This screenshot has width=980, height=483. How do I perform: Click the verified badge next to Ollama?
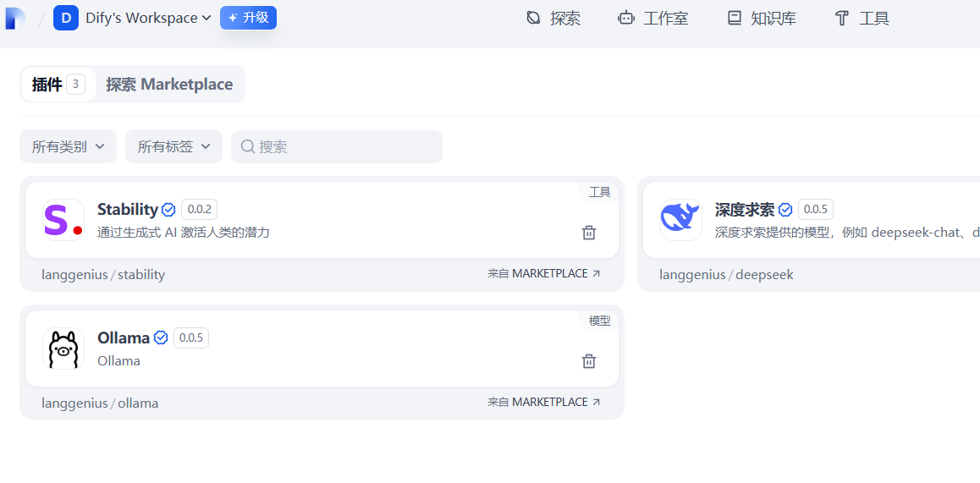click(161, 338)
